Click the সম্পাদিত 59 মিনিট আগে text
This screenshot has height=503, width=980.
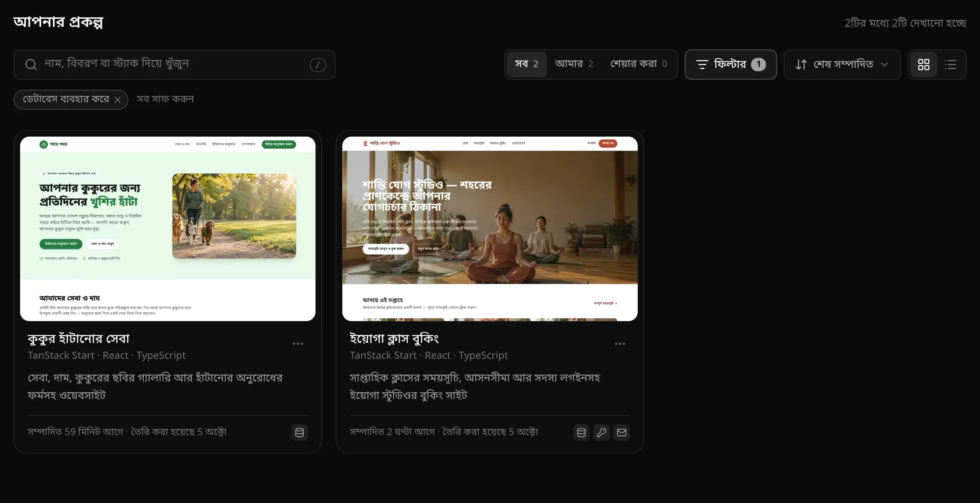(76, 432)
